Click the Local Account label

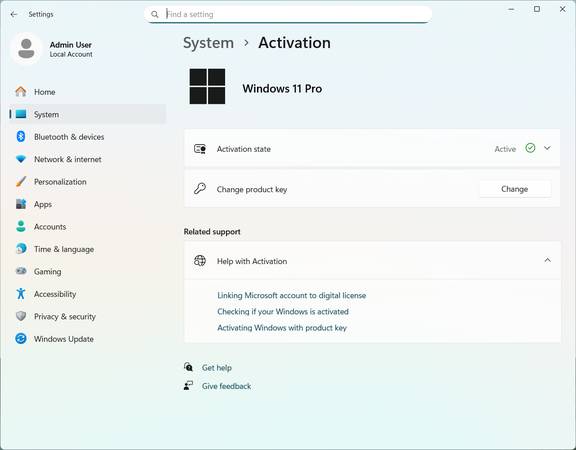point(71,54)
